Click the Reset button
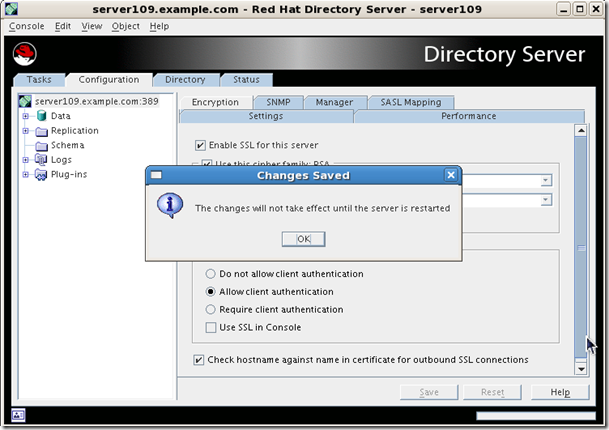 point(492,392)
